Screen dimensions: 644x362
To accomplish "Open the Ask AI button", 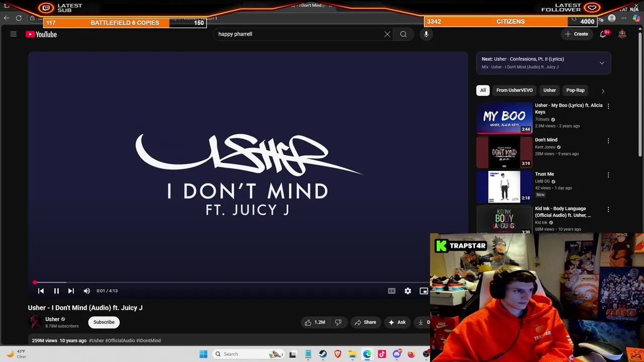I will (x=397, y=322).
